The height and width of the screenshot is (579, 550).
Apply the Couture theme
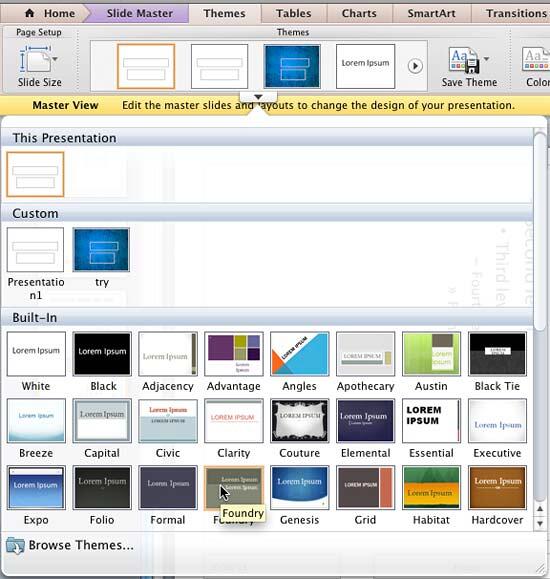300,421
